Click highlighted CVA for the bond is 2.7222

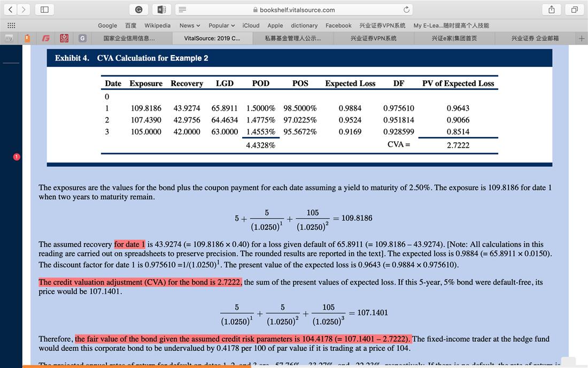140,282
